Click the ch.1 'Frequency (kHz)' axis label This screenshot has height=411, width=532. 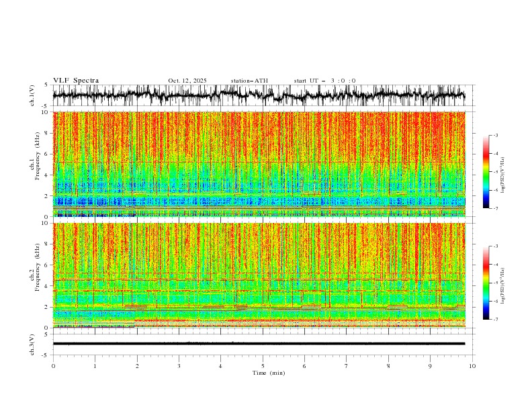click(x=38, y=156)
